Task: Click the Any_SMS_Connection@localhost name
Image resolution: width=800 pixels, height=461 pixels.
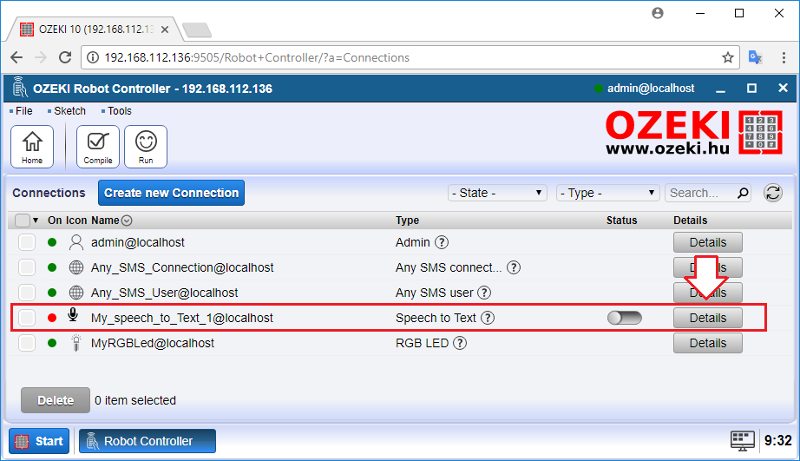Action: [182, 267]
